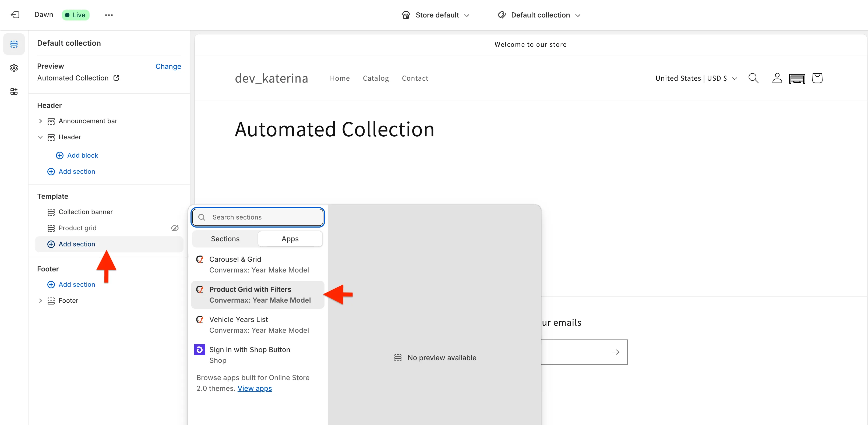Open the three-dot theme actions menu
Viewport: 868px width, 425px height.
pyautogui.click(x=108, y=15)
